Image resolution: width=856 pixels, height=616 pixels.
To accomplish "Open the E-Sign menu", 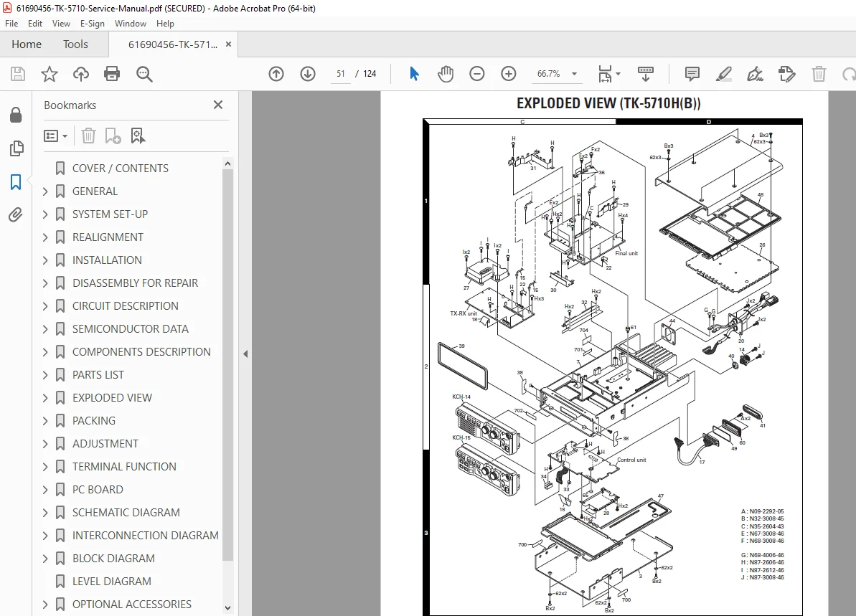I will tap(93, 24).
